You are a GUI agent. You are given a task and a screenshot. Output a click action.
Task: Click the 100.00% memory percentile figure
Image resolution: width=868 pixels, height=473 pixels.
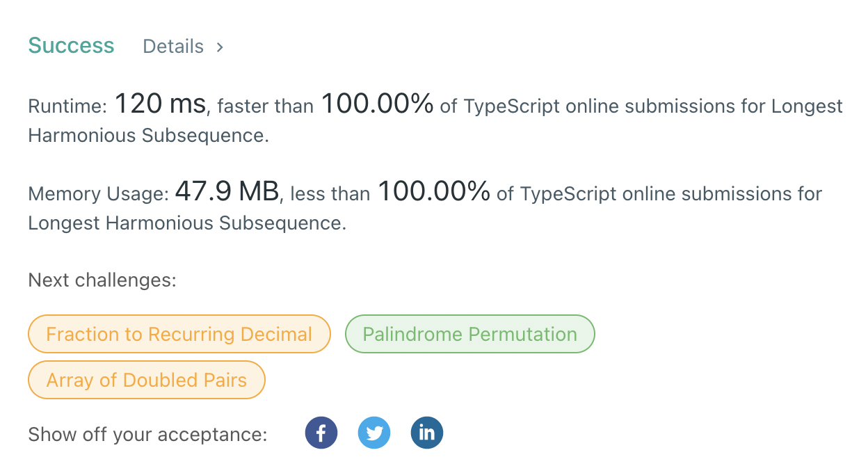click(434, 191)
